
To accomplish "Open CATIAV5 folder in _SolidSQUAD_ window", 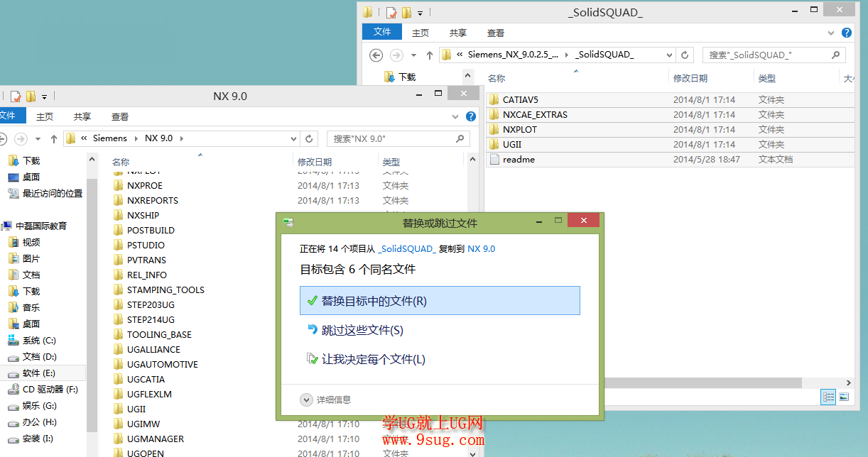I will (520, 100).
